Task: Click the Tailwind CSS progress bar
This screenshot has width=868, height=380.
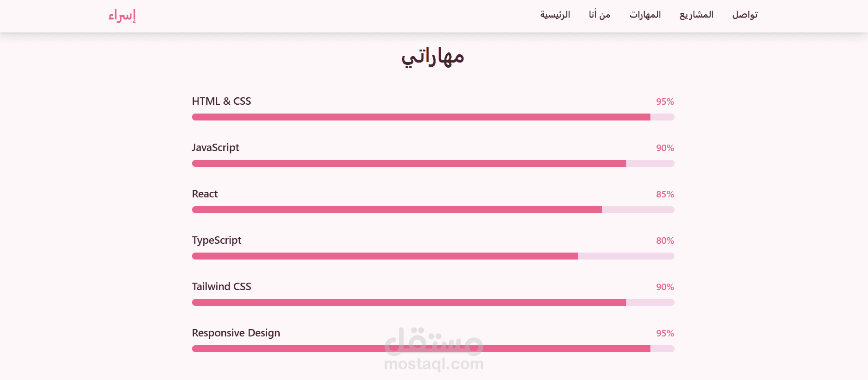Action: [x=433, y=303]
